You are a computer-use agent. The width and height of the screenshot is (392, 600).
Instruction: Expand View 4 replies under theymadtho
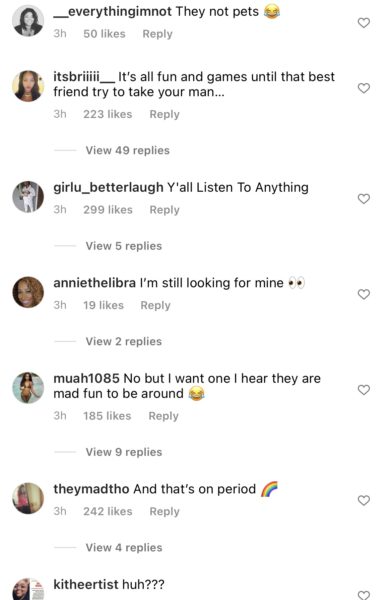pos(124,548)
